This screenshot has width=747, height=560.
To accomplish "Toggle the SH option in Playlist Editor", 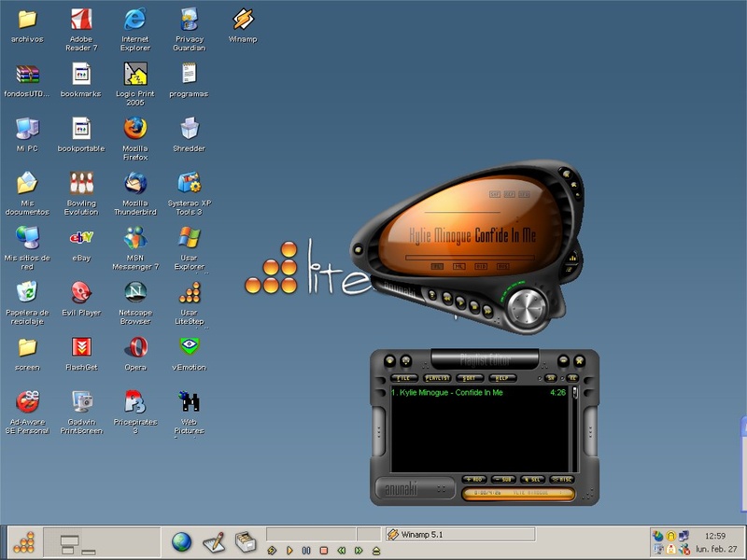I will (x=551, y=378).
